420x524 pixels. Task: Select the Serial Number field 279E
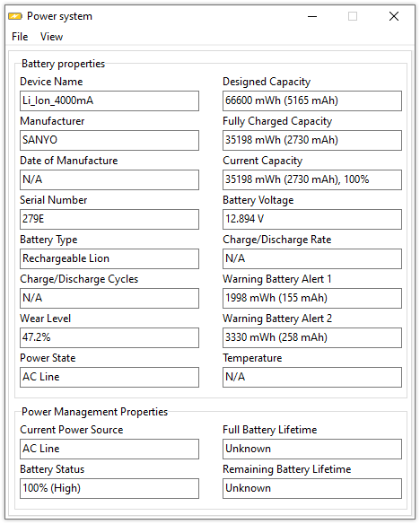[x=109, y=219]
